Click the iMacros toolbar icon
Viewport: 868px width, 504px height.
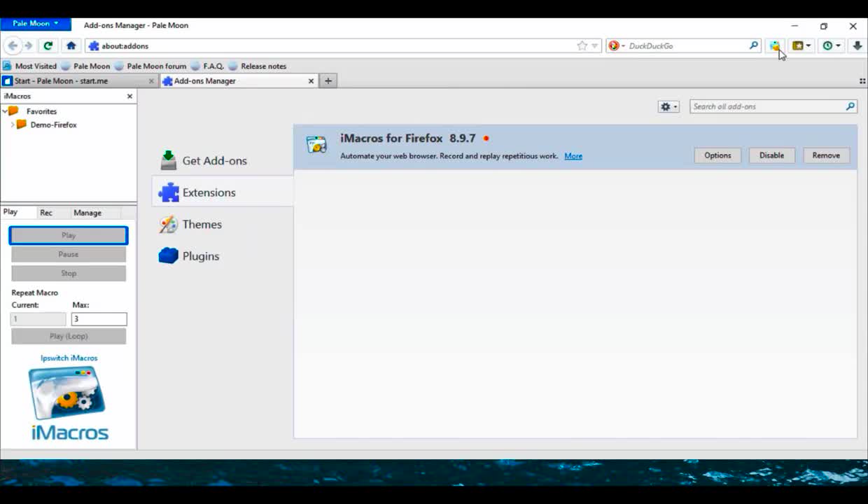click(775, 45)
